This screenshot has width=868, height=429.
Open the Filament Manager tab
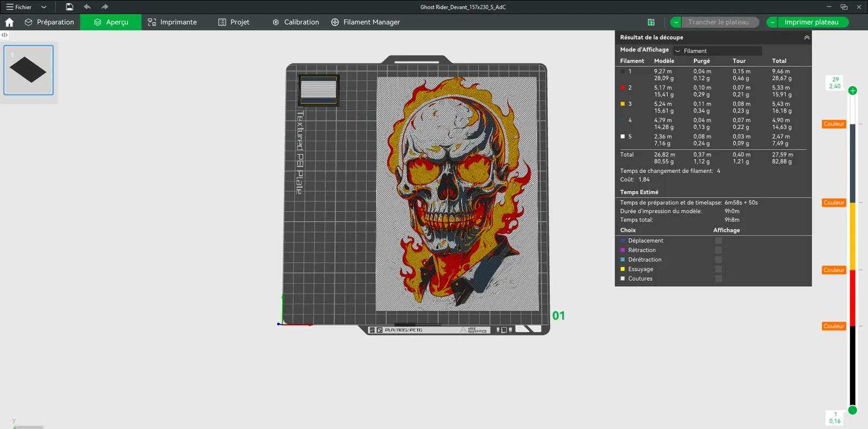tap(365, 22)
